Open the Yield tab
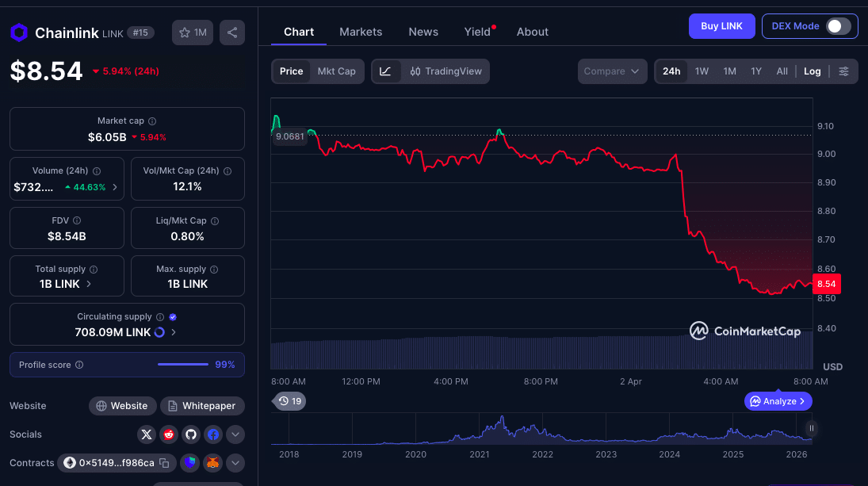The image size is (868, 486). point(478,32)
